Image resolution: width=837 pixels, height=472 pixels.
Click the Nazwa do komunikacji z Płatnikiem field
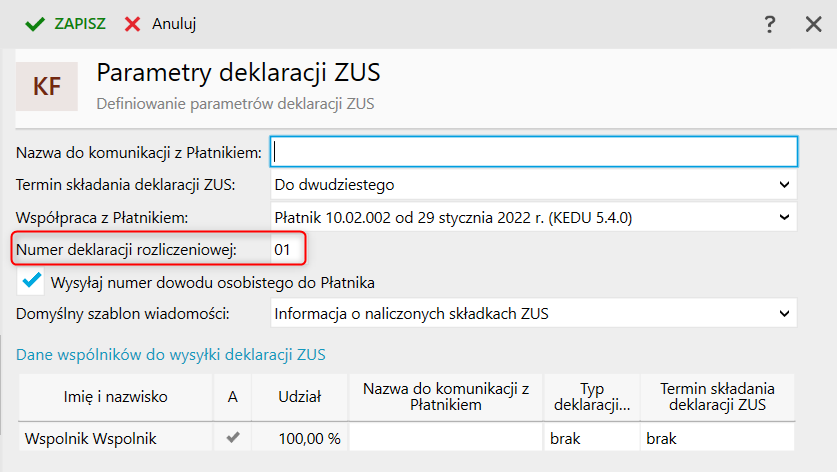click(x=534, y=151)
